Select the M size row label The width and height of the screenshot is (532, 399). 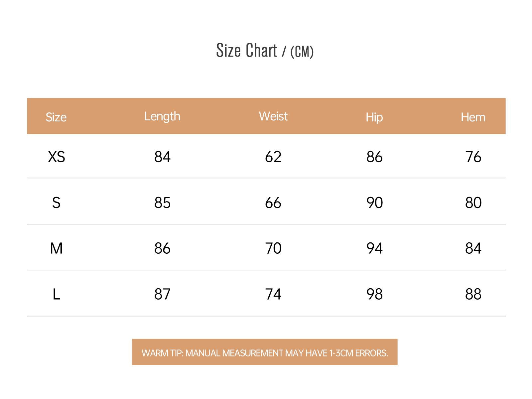[56, 248]
